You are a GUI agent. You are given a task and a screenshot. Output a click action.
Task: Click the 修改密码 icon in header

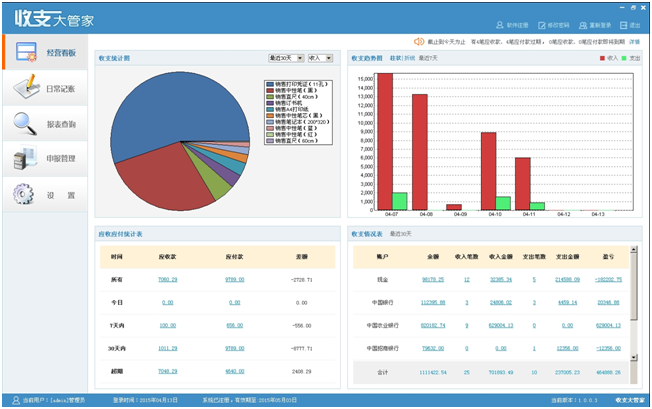(540, 24)
